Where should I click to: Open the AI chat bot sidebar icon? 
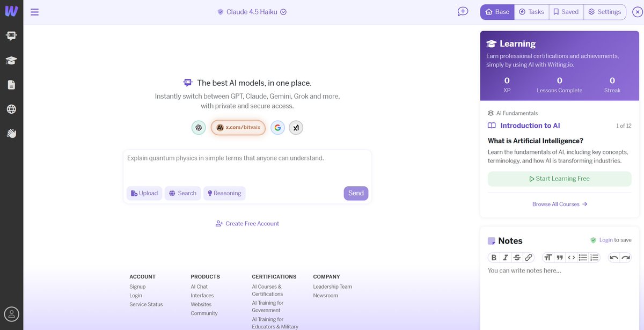11,36
